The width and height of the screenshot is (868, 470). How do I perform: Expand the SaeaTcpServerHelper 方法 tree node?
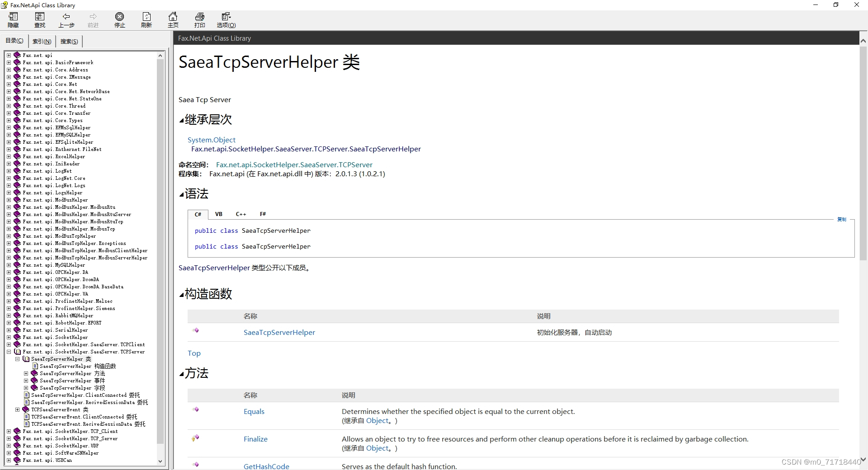(26, 373)
